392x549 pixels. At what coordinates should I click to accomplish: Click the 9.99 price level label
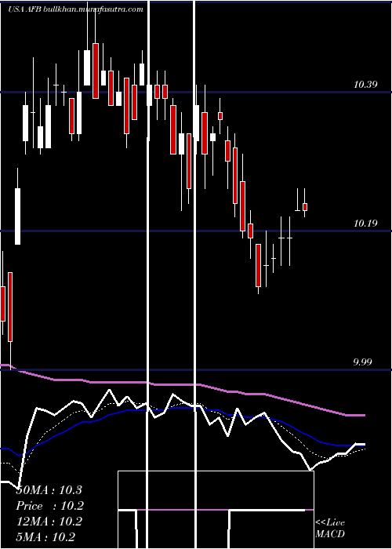[x=362, y=362]
